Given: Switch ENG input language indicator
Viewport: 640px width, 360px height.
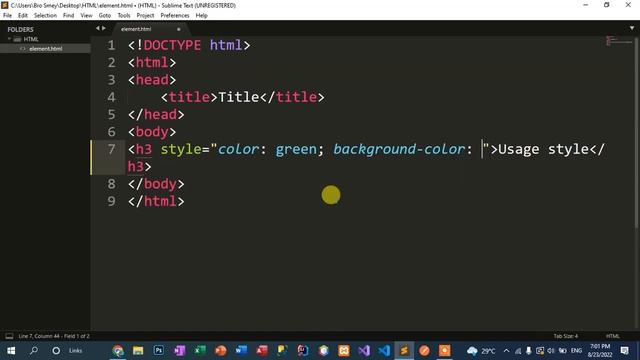Looking at the screenshot, I should click(576, 351).
